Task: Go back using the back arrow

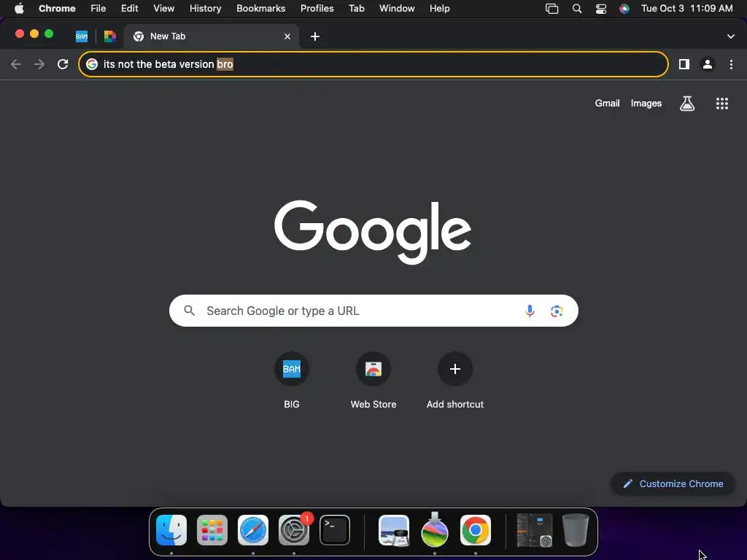Action: pyautogui.click(x=16, y=64)
